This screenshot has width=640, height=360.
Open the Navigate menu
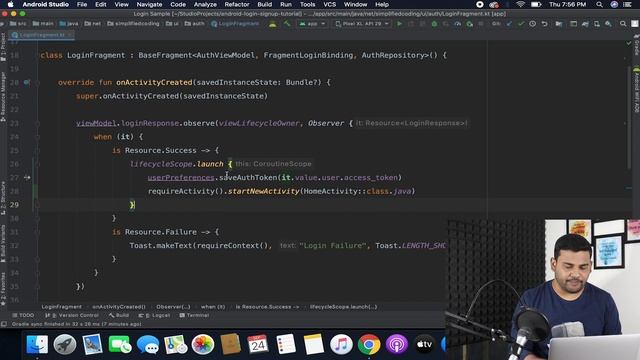pyautogui.click(x=149, y=4)
